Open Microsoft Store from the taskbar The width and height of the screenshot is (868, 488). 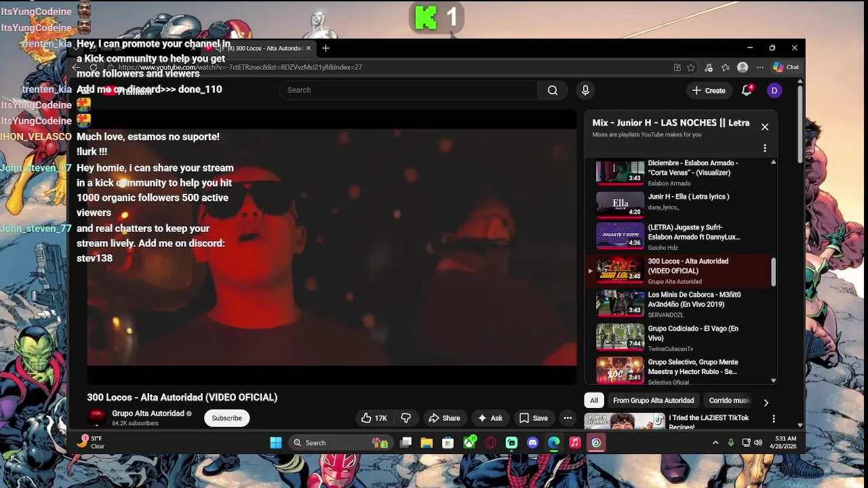(x=448, y=443)
